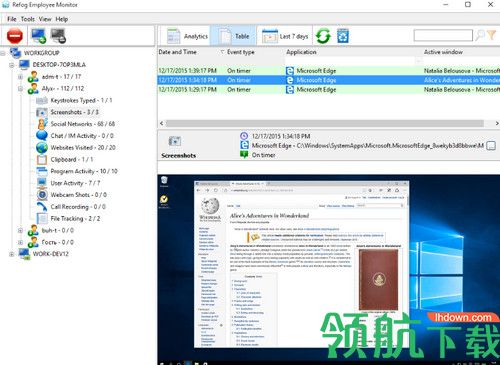
Task: Select WORKGROUP in the tree
Action: point(41,53)
